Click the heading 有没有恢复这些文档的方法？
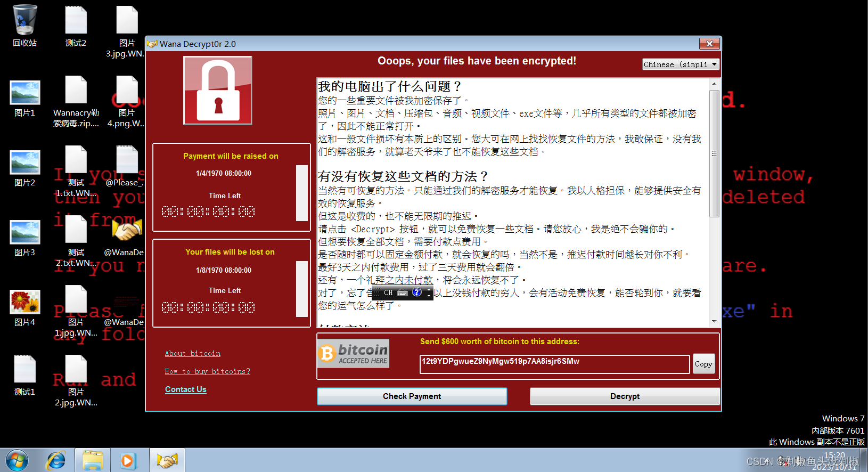The image size is (868, 472). [403, 176]
